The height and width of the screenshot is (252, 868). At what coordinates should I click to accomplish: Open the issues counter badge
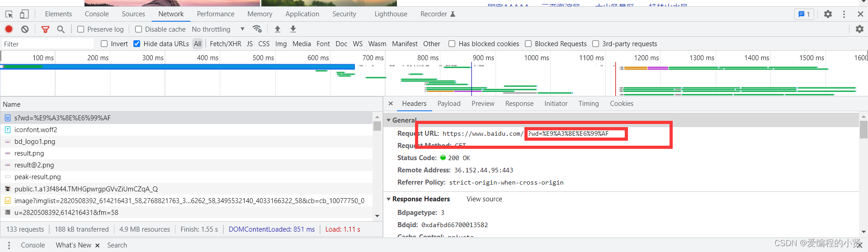coord(804,14)
